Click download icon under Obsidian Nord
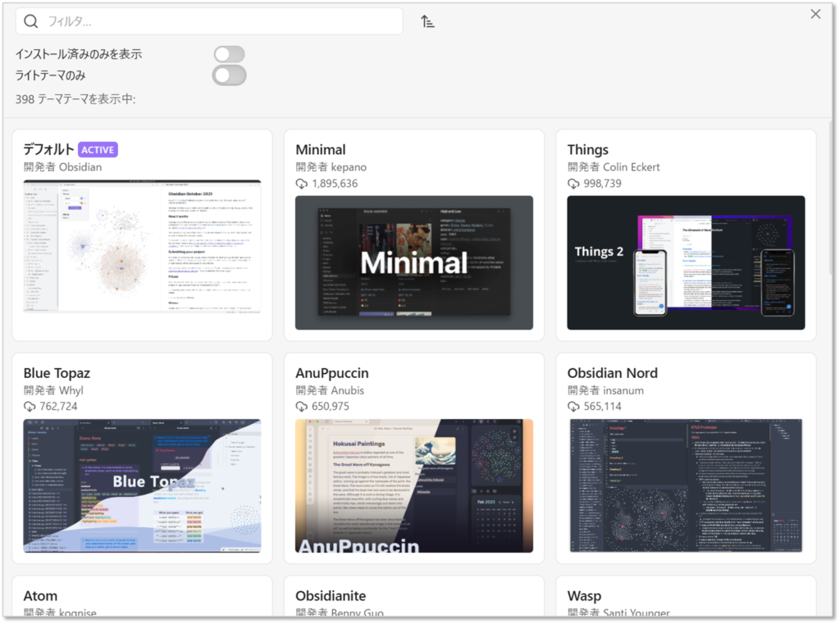 (574, 407)
